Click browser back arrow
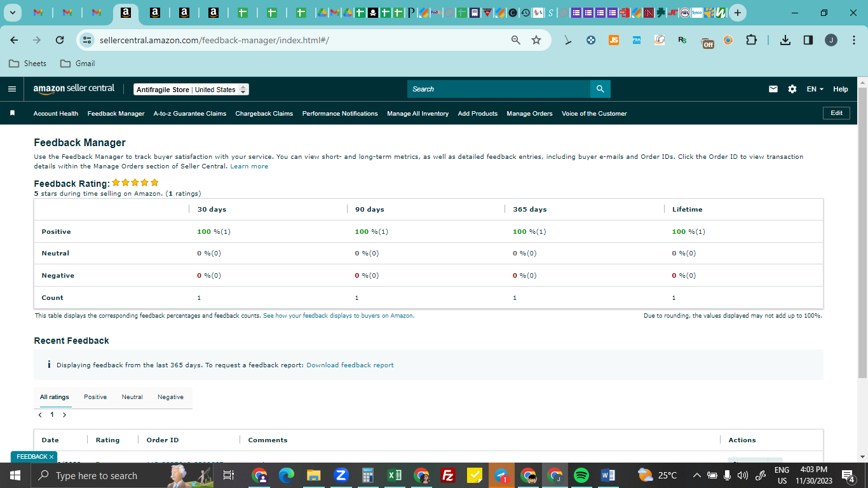 14,40
